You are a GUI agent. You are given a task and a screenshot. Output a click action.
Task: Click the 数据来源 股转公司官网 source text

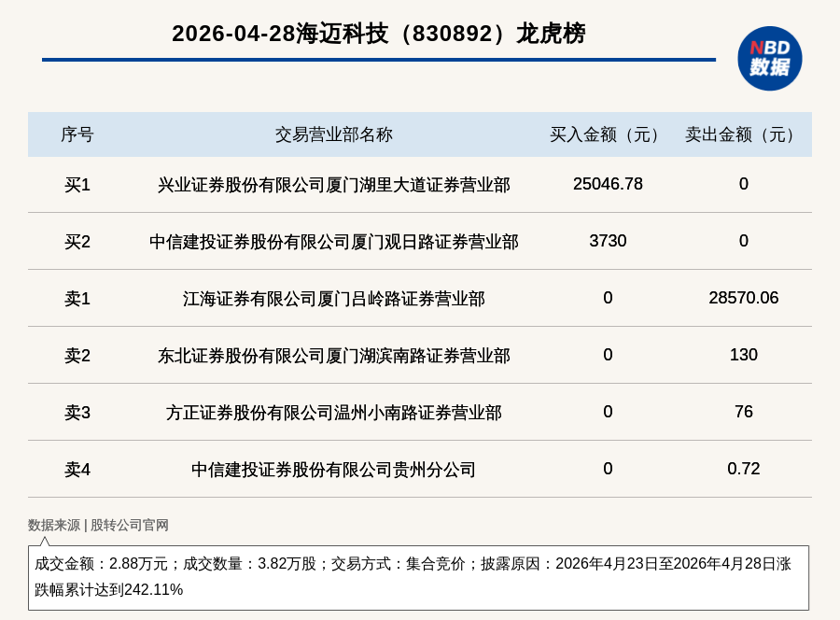pyautogui.click(x=98, y=525)
